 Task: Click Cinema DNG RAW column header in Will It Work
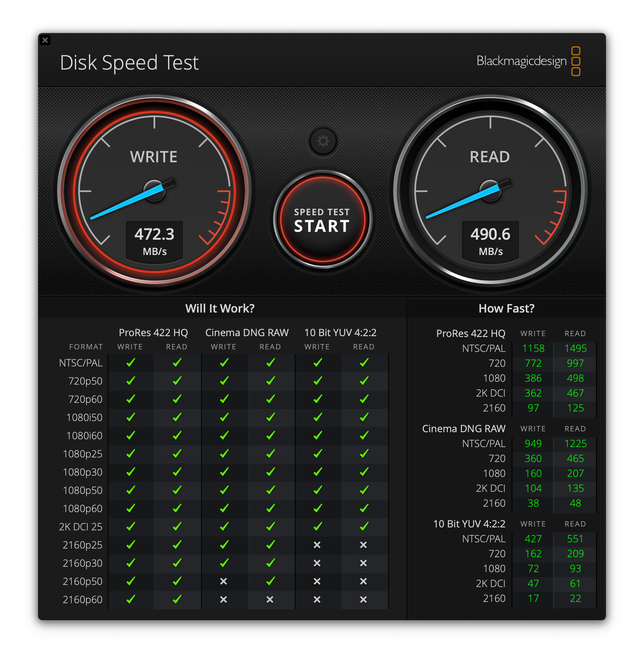tap(247, 333)
